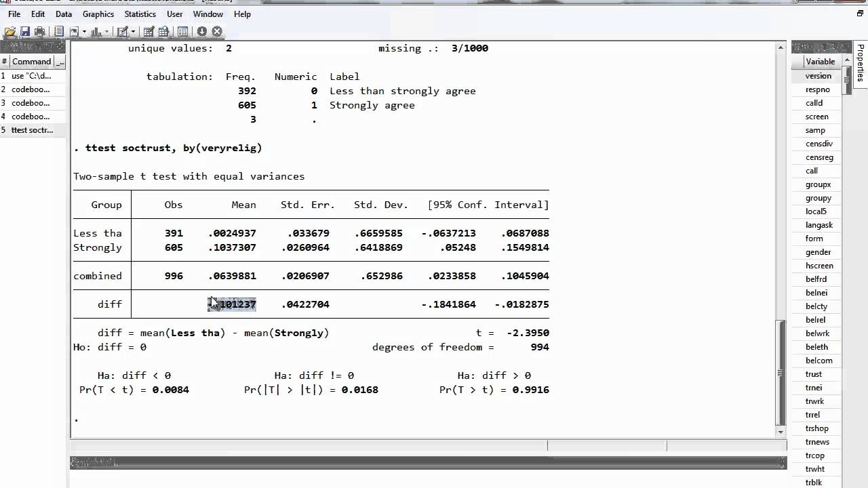Click the Clear --more-- condition arrow icon
The height and width of the screenshot is (488, 868).
202,31
